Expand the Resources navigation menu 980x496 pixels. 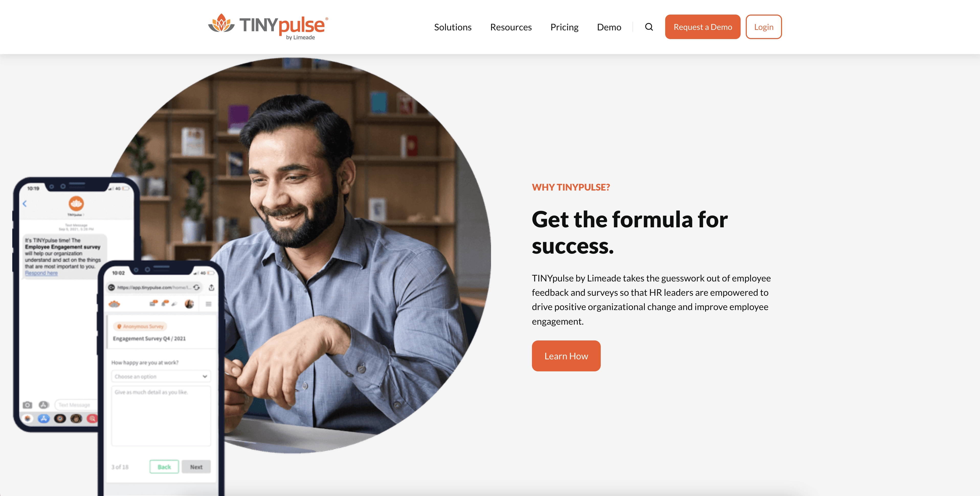tap(511, 27)
